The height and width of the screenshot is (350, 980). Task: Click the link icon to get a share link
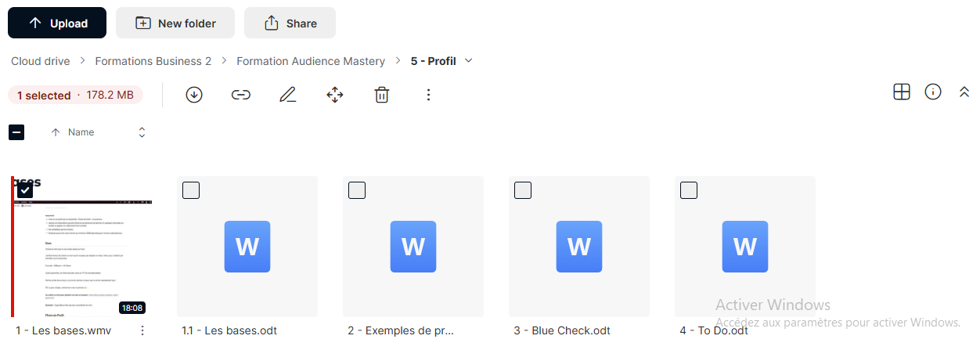tap(241, 95)
